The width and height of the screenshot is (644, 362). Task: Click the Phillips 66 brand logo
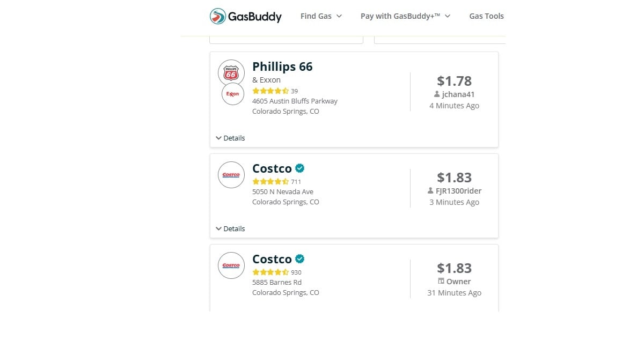click(x=231, y=73)
